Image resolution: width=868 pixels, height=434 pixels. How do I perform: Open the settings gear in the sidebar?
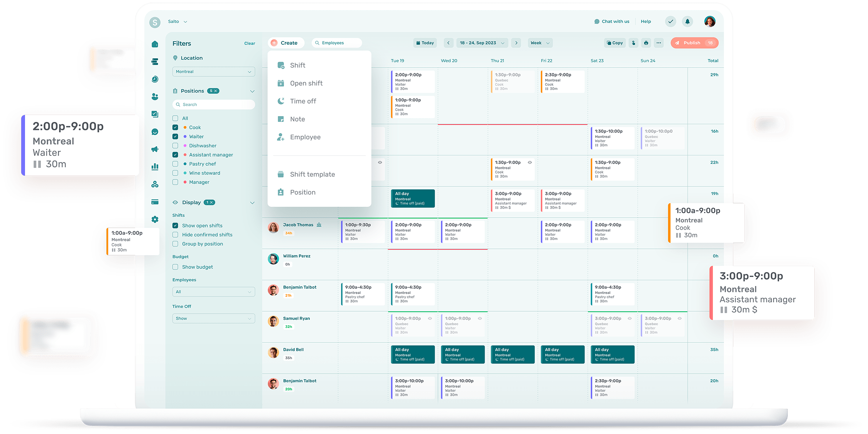(x=155, y=219)
